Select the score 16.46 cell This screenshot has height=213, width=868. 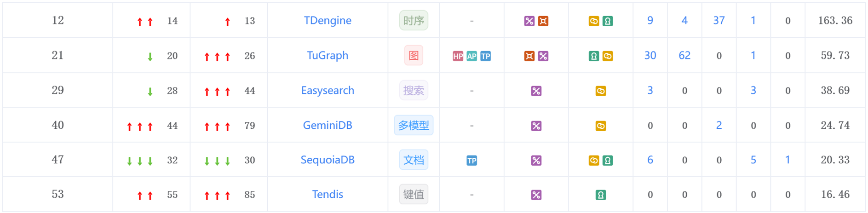pyautogui.click(x=835, y=195)
